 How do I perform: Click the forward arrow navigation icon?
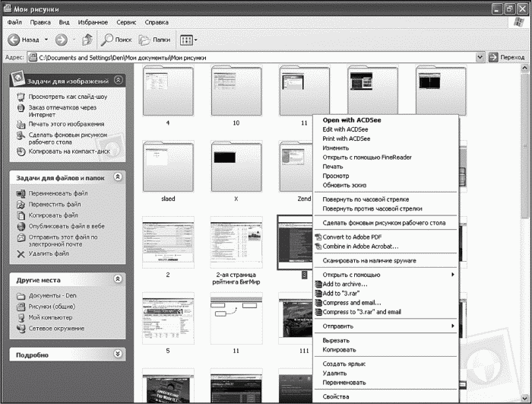point(61,40)
